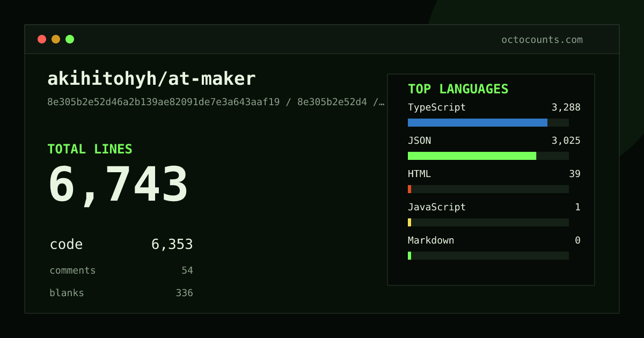The image size is (644, 338).
Task: Click the JavaScript language label
Action: (x=437, y=207)
